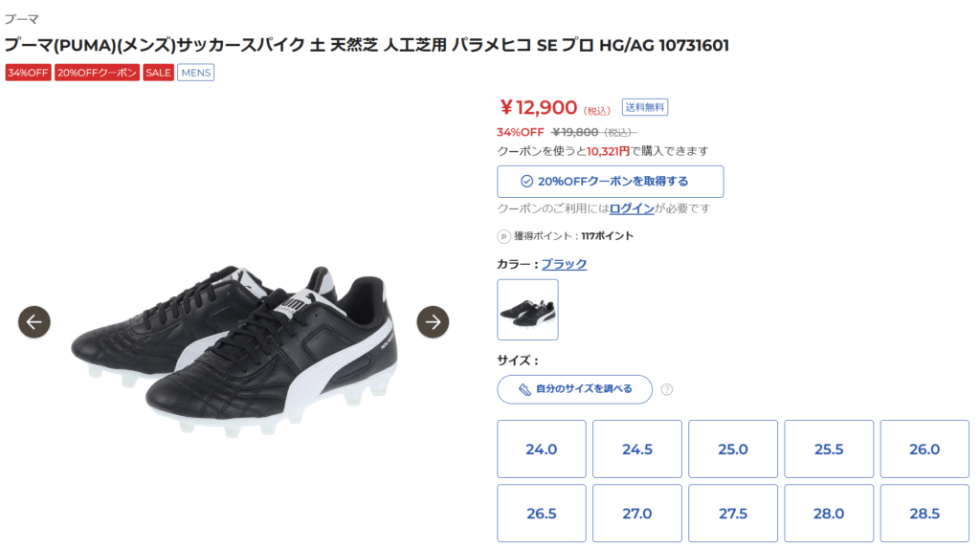Open the ログイン link
Viewport: 980px width, 547px height.
pyautogui.click(x=632, y=208)
